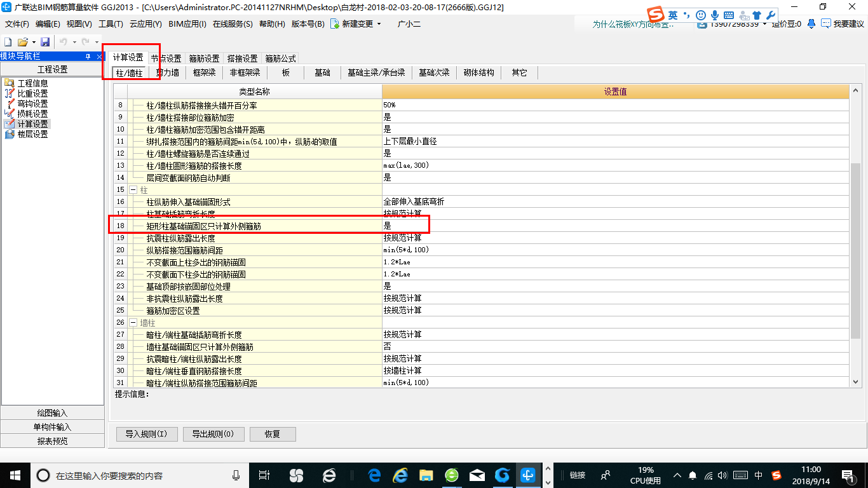Click the pin icon of 模块导航栏

tap(88, 57)
